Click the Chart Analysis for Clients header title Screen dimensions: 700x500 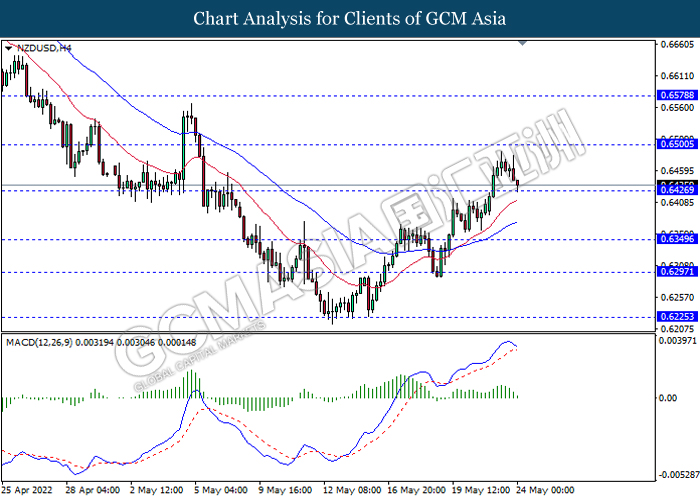pyautogui.click(x=350, y=19)
